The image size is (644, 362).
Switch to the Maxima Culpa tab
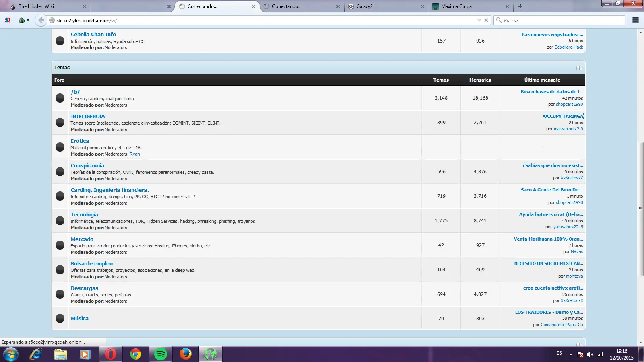471,6
